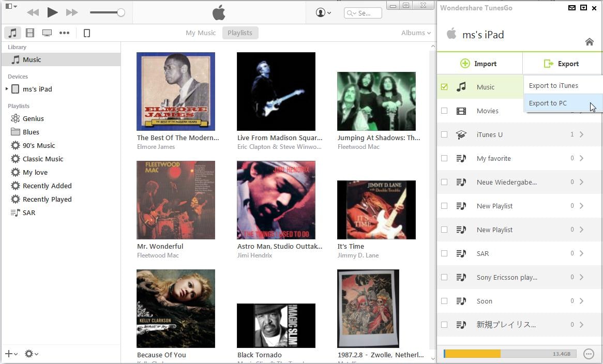Expand ms's iPad device in sidebar
This screenshot has width=603, height=364.
[7, 89]
